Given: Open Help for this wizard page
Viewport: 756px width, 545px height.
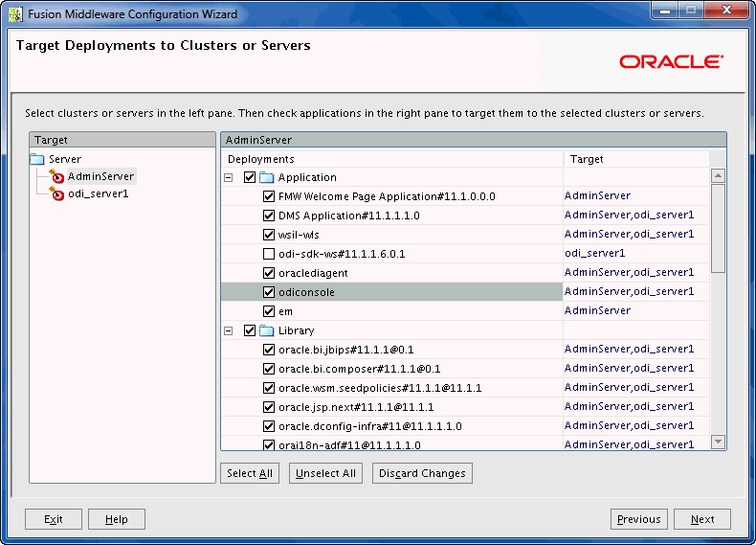Looking at the screenshot, I should pos(117,519).
